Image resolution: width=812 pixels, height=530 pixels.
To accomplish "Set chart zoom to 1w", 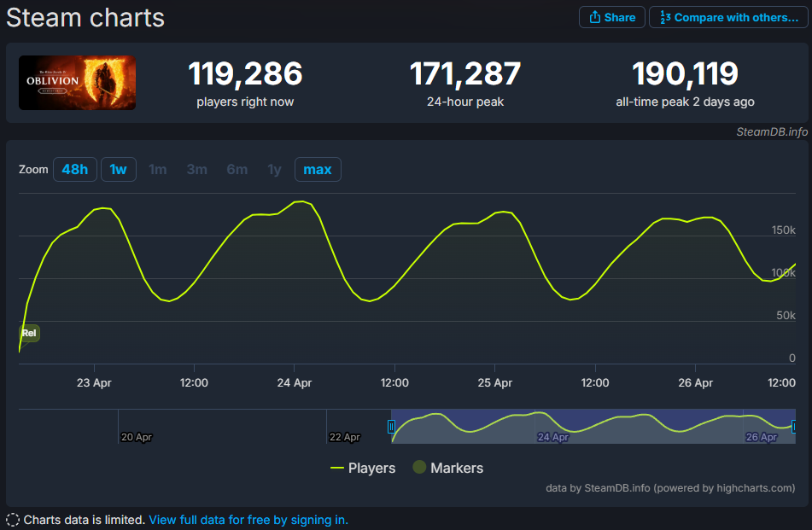I will point(118,169).
